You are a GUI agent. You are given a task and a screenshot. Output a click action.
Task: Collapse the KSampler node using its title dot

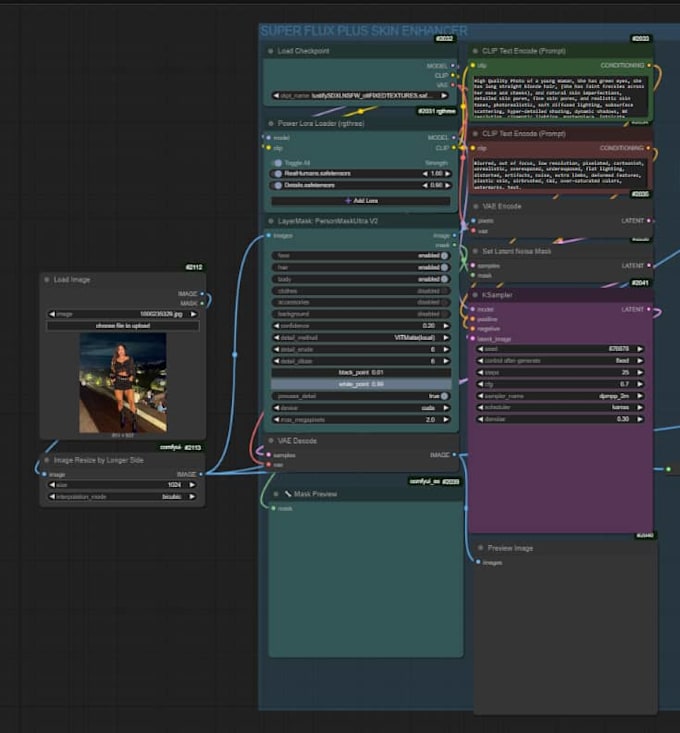click(x=475, y=295)
